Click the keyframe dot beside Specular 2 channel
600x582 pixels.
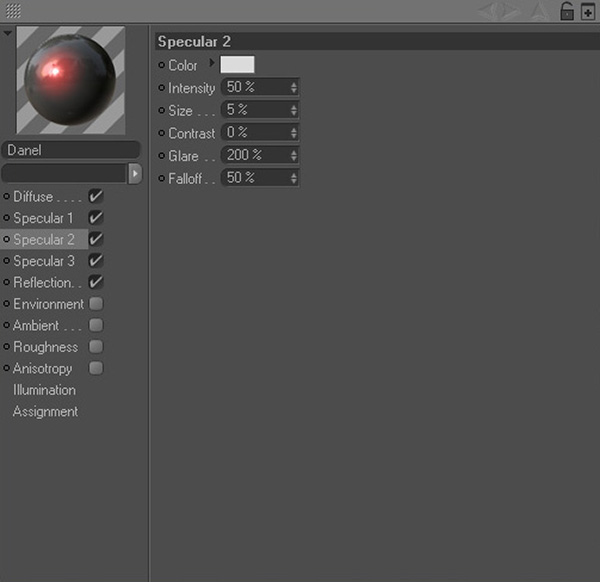(x=7, y=239)
